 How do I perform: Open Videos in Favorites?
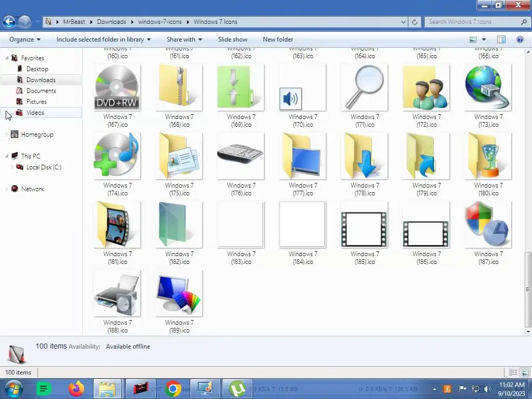point(35,112)
